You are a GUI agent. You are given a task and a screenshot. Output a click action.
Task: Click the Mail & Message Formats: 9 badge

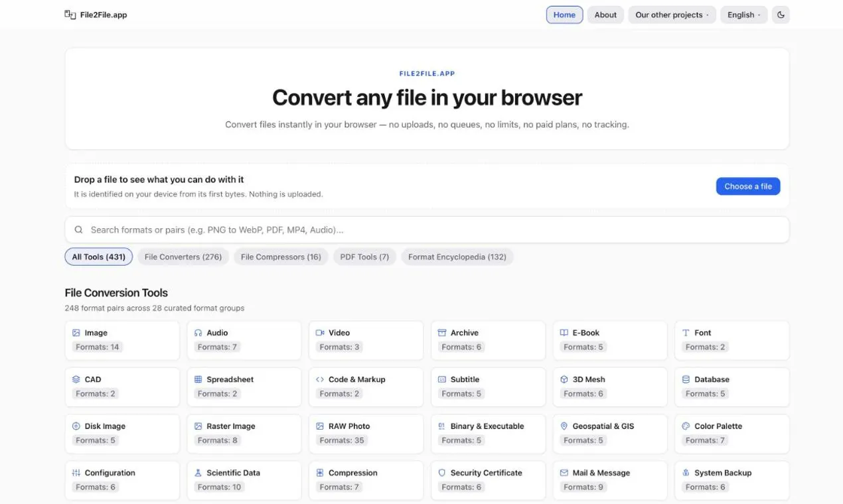pos(583,487)
